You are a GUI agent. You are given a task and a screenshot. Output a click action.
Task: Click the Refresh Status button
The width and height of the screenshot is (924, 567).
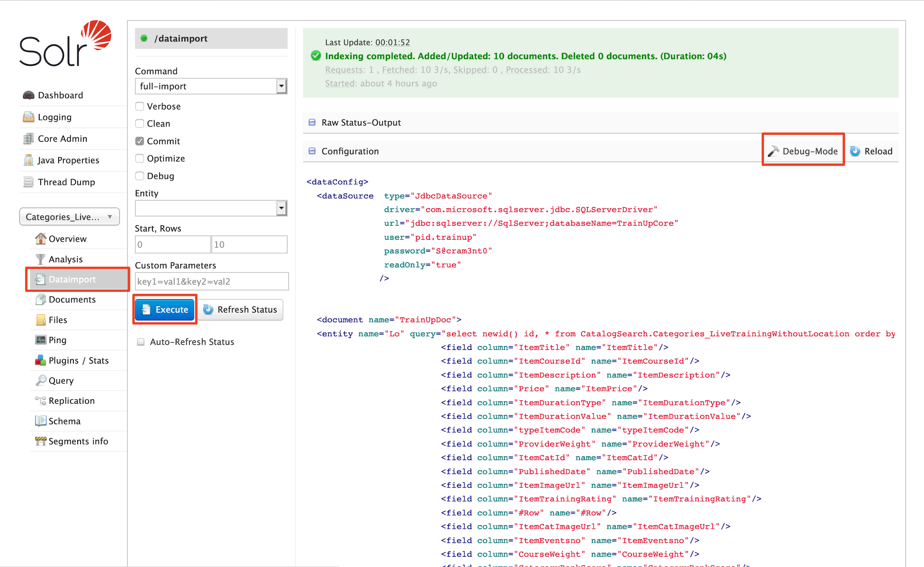[x=240, y=309]
